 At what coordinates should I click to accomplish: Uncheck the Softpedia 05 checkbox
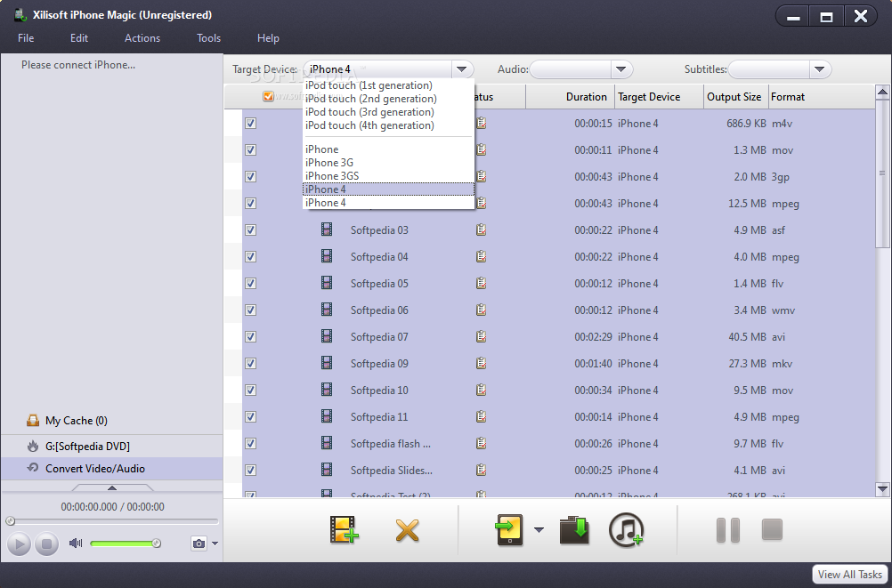(250, 283)
